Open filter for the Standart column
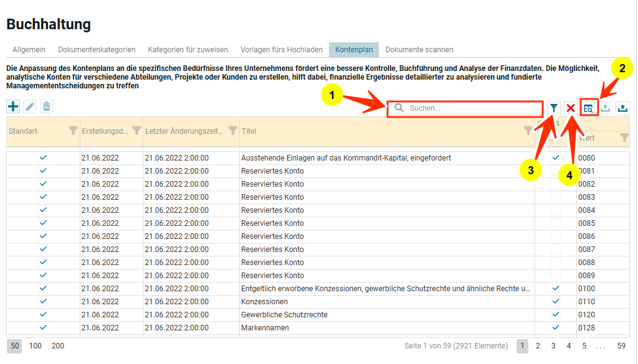 coord(73,131)
